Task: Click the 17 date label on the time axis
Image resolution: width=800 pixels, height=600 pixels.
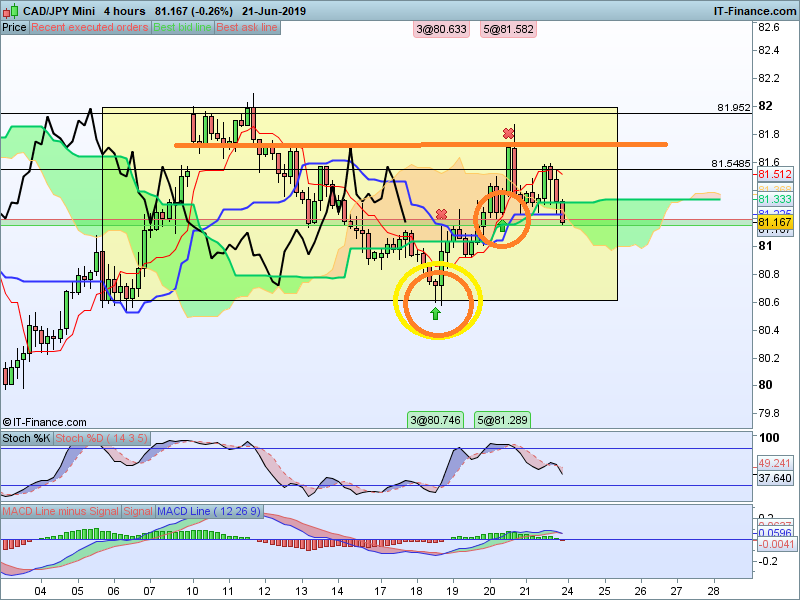Action: 380,592
